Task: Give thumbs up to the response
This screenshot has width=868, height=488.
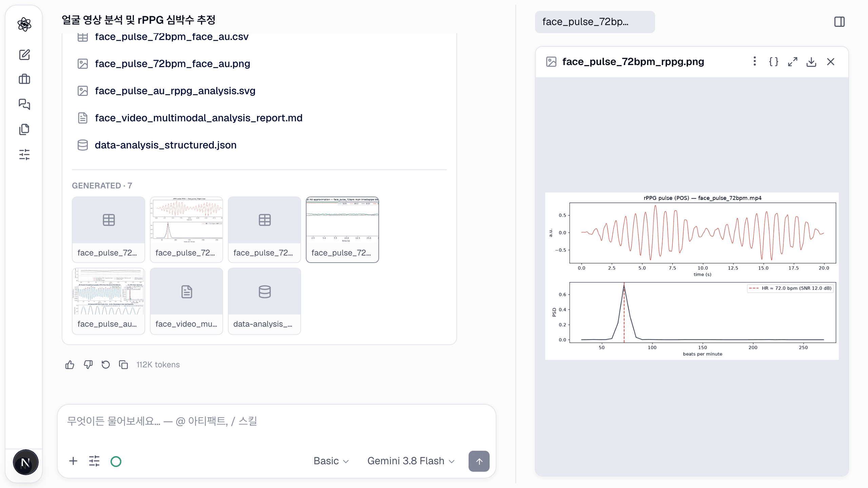Action: coord(70,365)
